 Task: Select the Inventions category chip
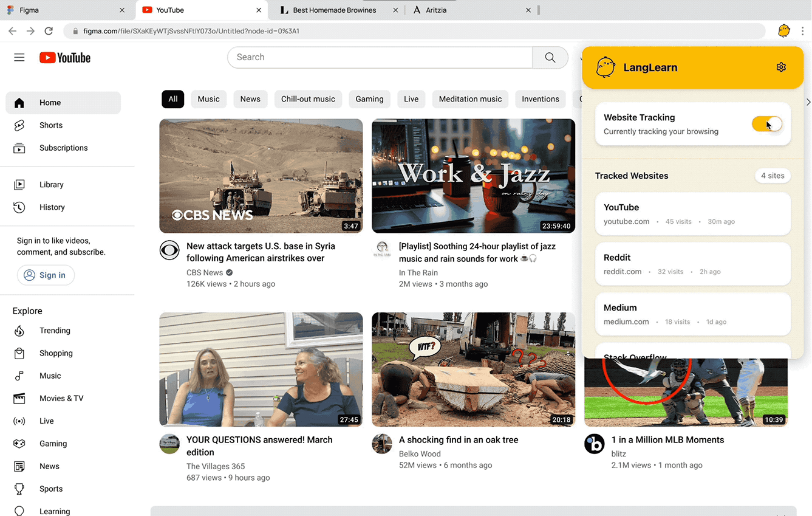pos(541,99)
